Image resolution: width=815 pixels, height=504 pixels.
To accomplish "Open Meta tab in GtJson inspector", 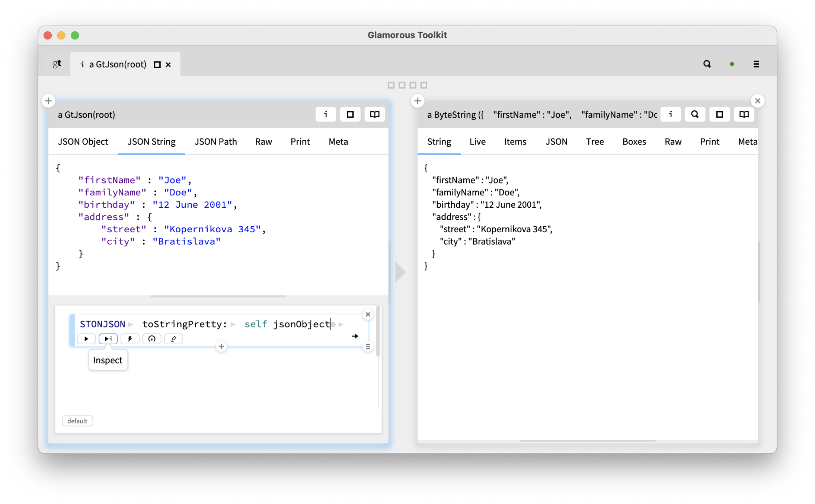I will (338, 142).
